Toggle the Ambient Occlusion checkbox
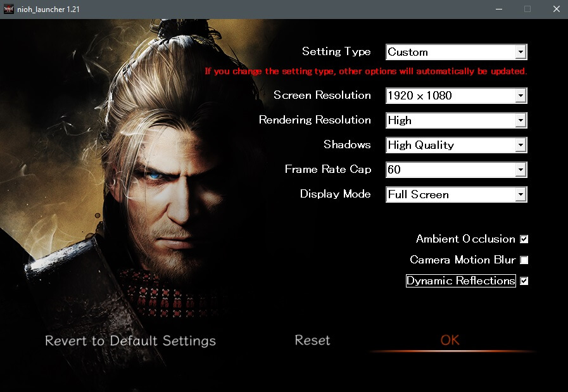 (x=524, y=239)
